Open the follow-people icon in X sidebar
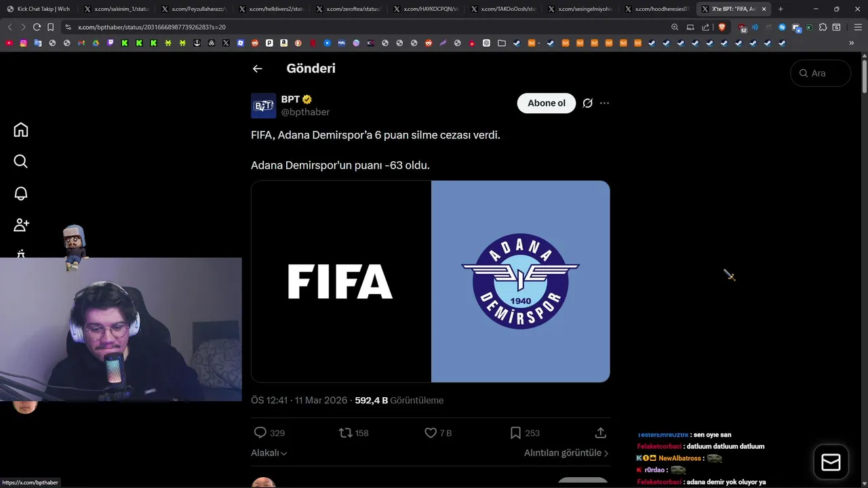 pos(21,224)
